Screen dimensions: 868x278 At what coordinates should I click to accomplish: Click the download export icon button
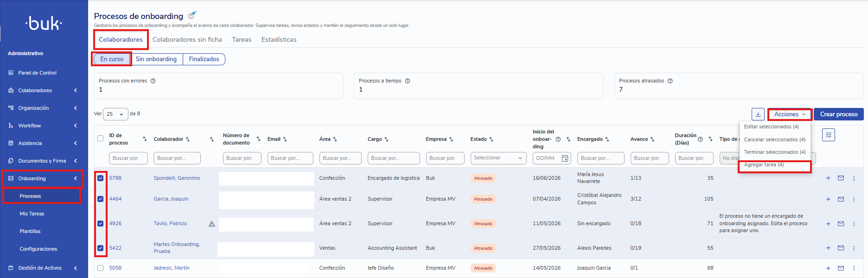click(x=758, y=114)
